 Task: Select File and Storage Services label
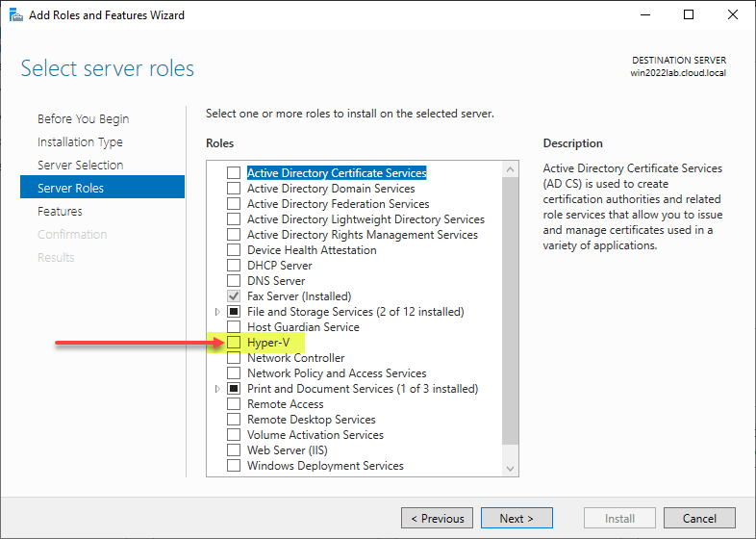pos(356,312)
